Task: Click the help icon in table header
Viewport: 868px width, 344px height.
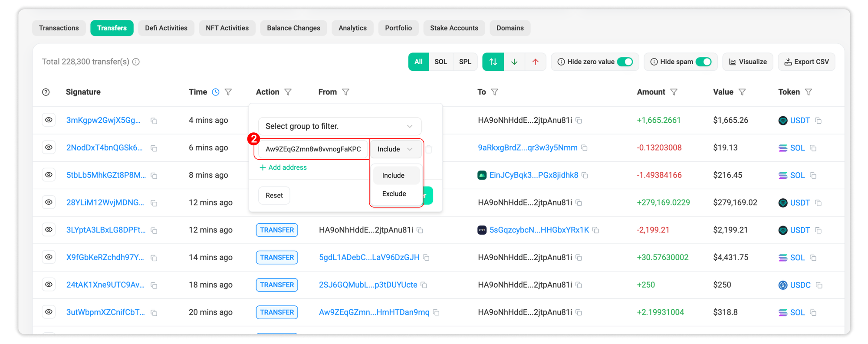Action: [46, 92]
